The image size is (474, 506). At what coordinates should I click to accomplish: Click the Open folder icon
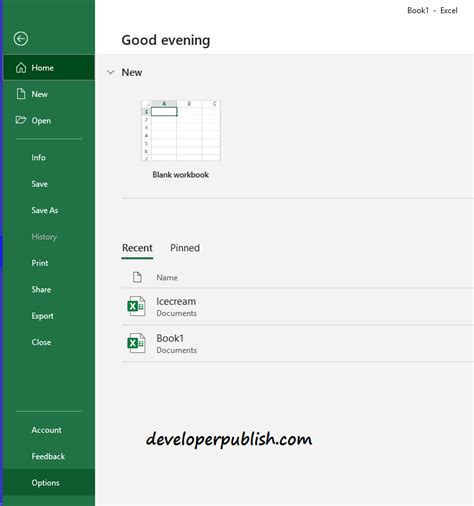21,120
